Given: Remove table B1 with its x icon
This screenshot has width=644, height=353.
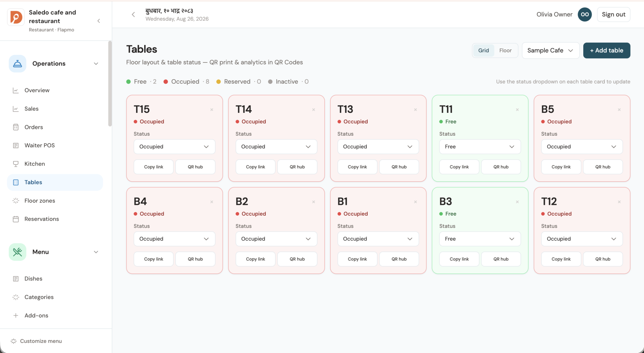Looking at the screenshot, I should point(416,202).
